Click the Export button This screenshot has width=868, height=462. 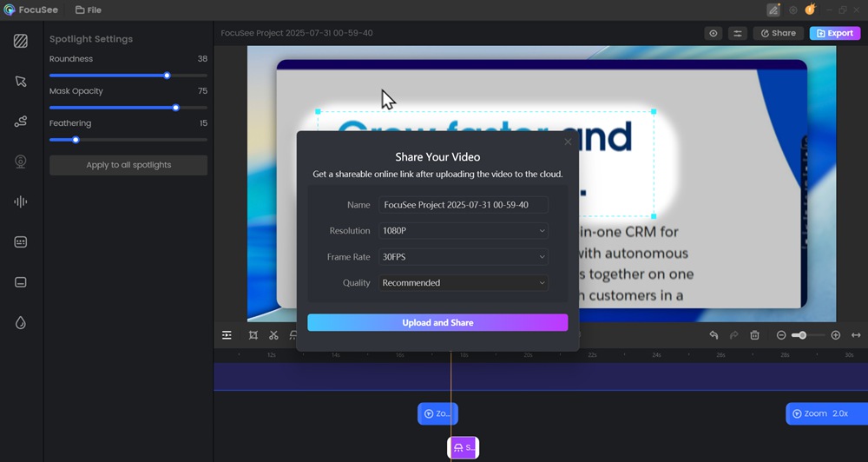tap(835, 33)
